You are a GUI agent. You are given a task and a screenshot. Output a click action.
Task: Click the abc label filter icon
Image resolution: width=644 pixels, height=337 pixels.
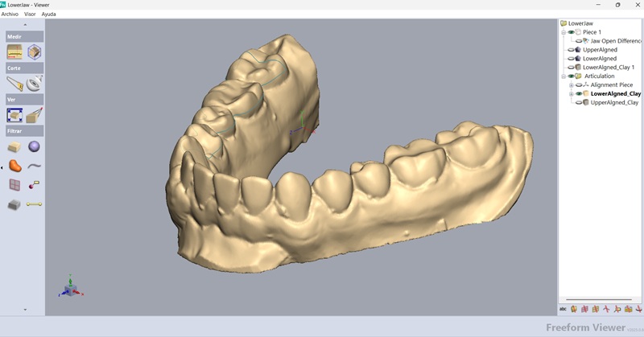(x=563, y=308)
